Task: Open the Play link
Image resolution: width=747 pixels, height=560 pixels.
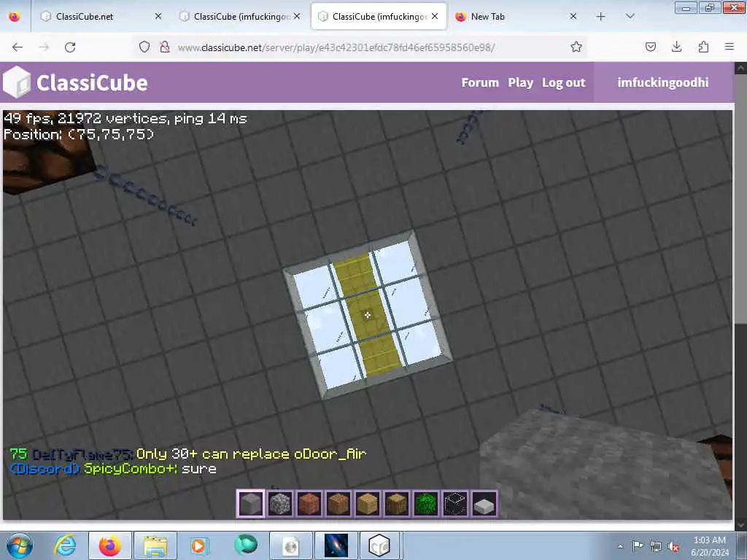Action: pos(520,82)
